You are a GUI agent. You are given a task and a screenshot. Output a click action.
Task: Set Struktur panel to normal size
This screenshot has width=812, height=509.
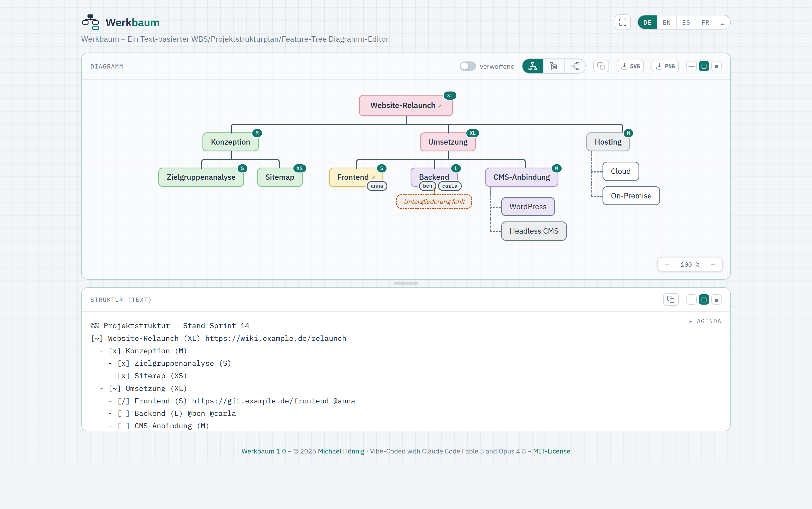pos(704,299)
